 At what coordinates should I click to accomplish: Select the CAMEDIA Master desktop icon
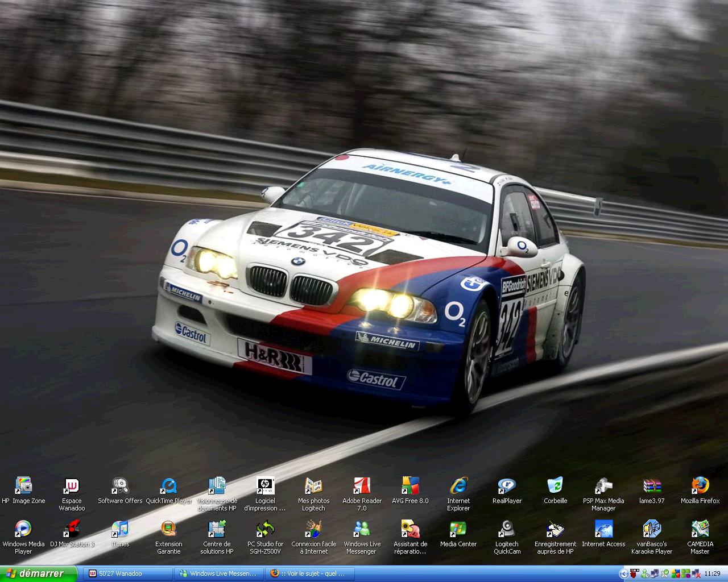click(x=700, y=537)
